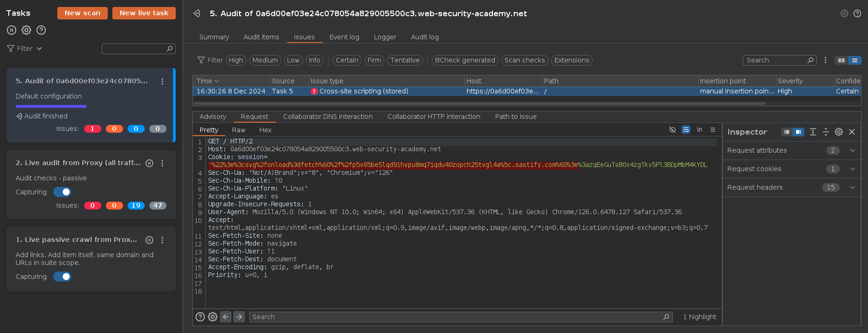The height and width of the screenshot is (333, 868).
Task: Open help icon under Tasks heading
Action: (41, 30)
